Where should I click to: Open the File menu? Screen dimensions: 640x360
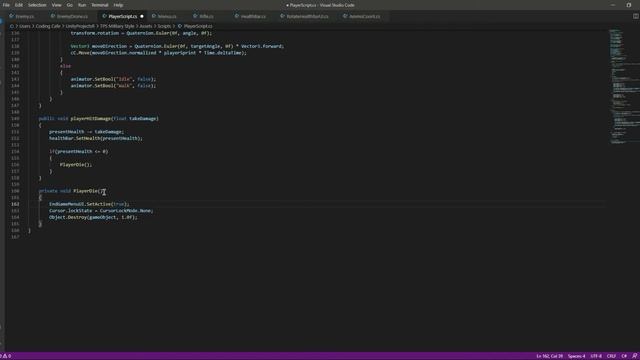tap(6, 5)
